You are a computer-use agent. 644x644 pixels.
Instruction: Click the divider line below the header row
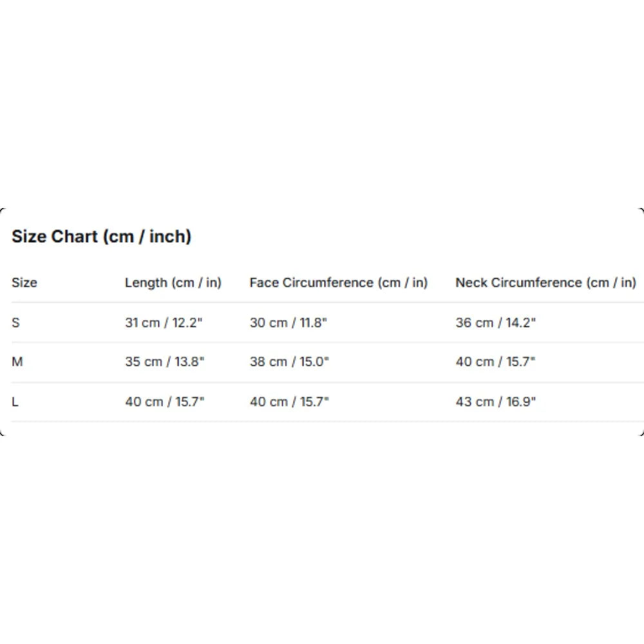point(327,302)
